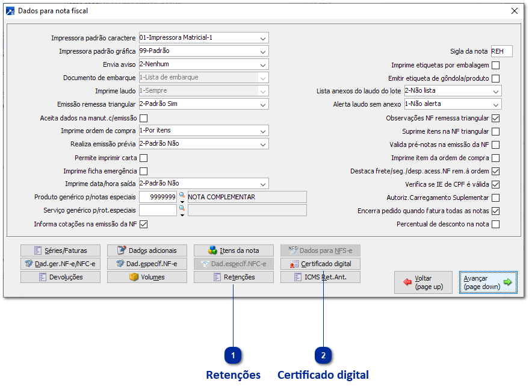Click the Serviço genérico p/rot.especiais code field
Image resolution: width=532 pixels, height=392 pixels.
tap(158, 210)
